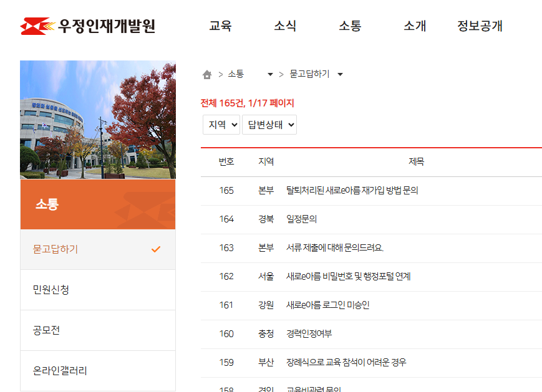Viewport: 542px width, 392px height.
Task: Open post 일정문의
Action: tap(301, 219)
